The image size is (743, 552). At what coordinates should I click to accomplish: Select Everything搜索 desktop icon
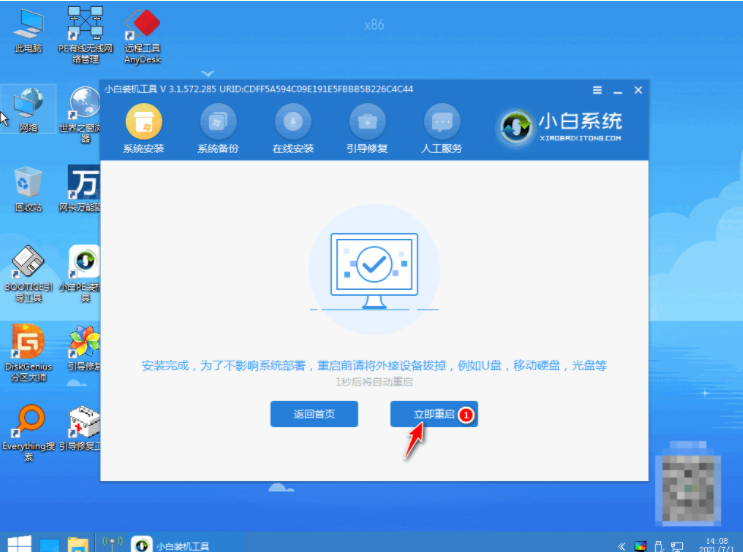pos(28,433)
